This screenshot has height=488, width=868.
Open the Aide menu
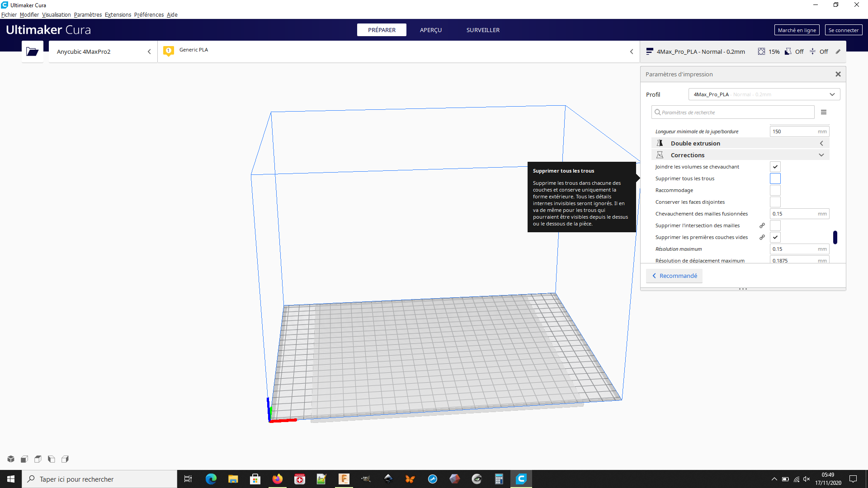172,15
